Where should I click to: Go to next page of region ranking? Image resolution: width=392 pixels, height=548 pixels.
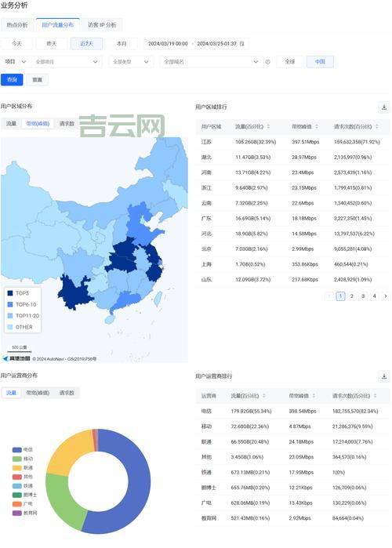(386, 296)
